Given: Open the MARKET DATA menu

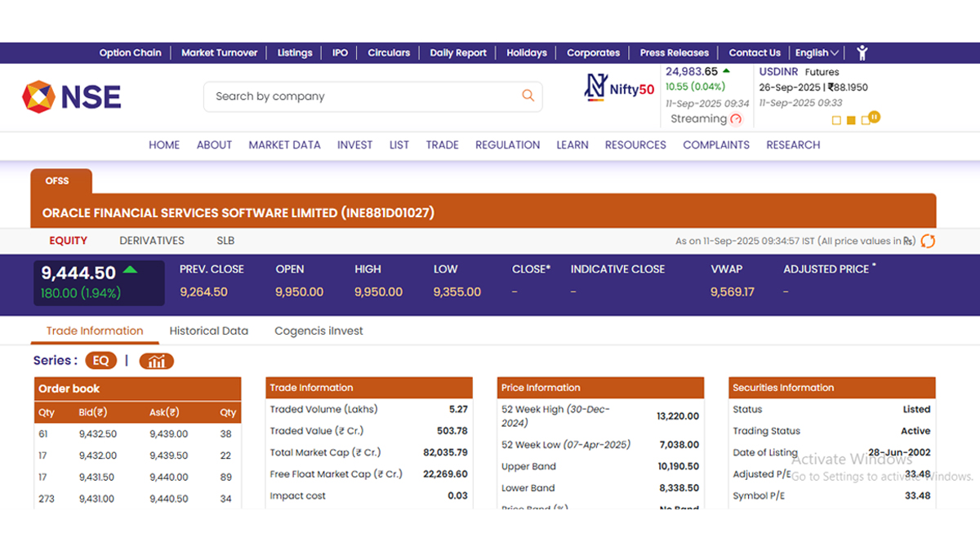Looking at the screenshot, I should tap(284, 145).
